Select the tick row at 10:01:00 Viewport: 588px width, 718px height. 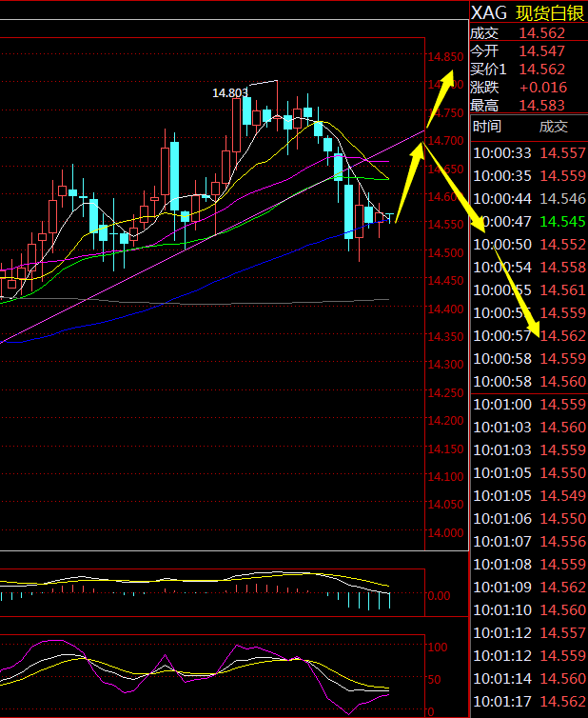[529, 405]
